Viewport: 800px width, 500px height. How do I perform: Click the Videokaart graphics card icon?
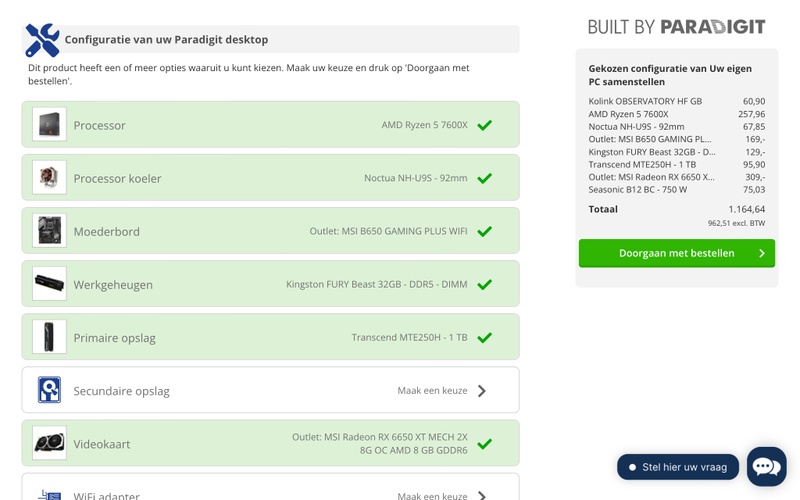click(x=49, y=443)
